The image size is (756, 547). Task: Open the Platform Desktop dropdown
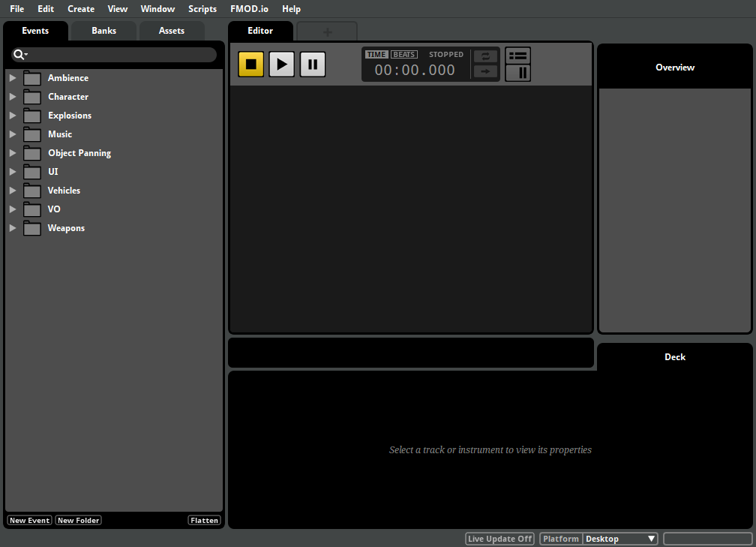620,539
